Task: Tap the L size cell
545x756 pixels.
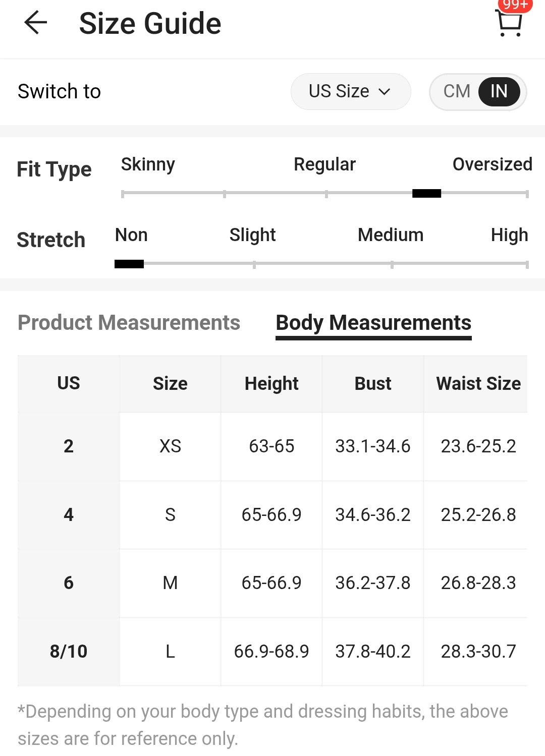Action: coord(170,652)
